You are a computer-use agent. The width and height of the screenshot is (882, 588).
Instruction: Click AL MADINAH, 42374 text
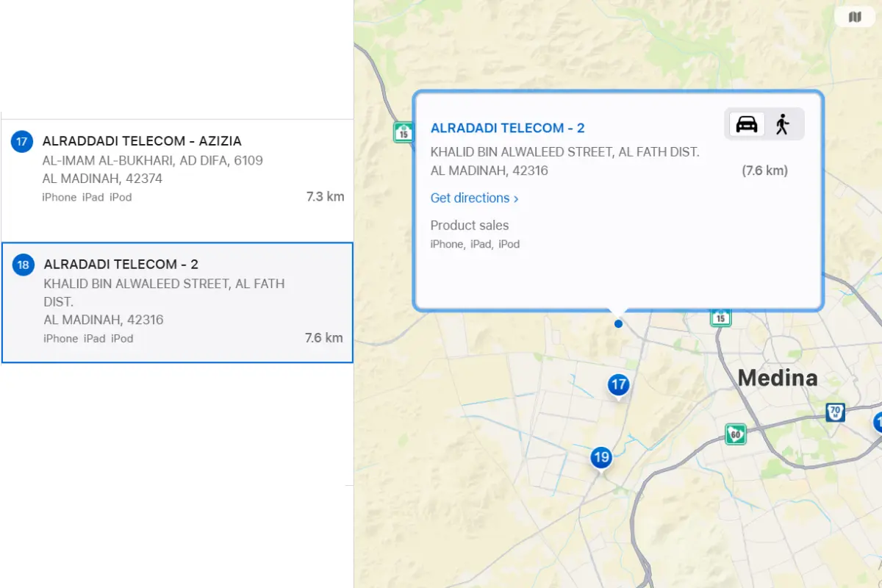click(x=102, y=179)
